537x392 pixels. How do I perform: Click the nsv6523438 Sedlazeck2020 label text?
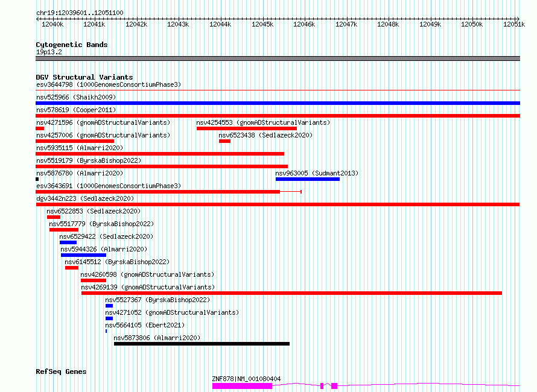[265, 135]
